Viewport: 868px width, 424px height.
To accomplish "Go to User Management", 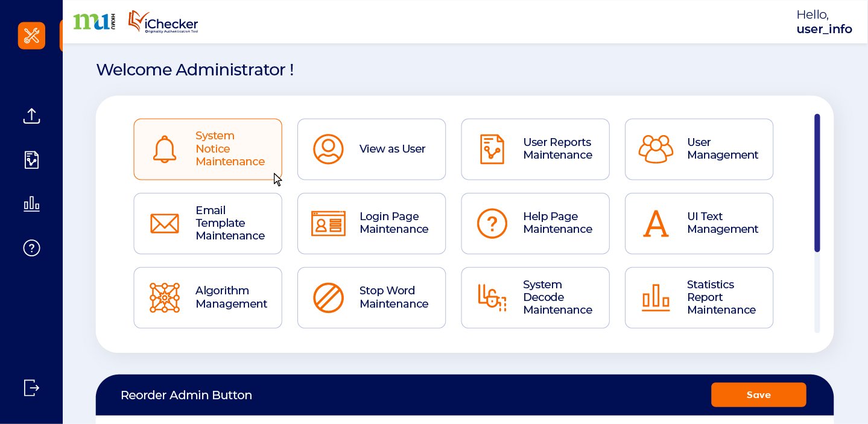I will pos(699,149).
